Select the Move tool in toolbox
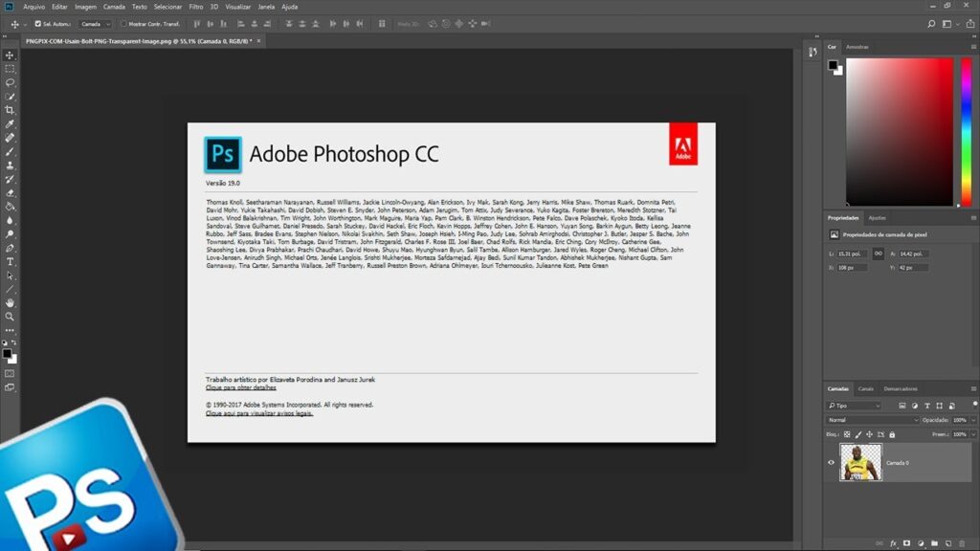980x551 pixels. 10,55
